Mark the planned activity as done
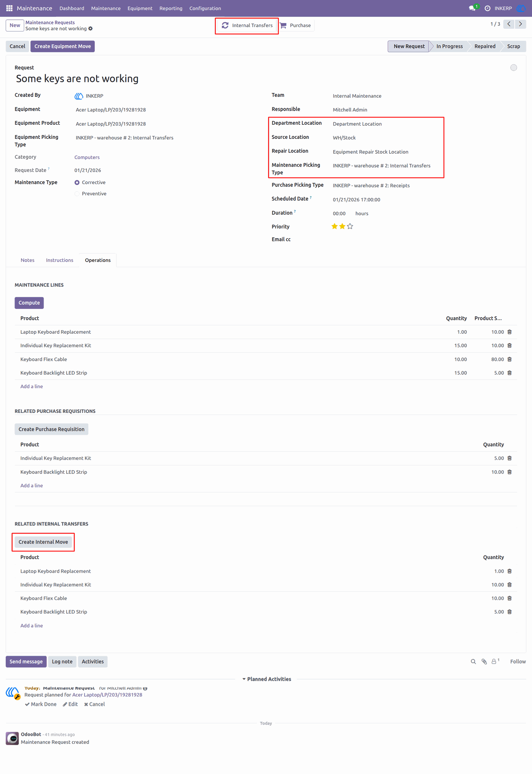This screenshot has width=532, height=775. tap(41, 704)
